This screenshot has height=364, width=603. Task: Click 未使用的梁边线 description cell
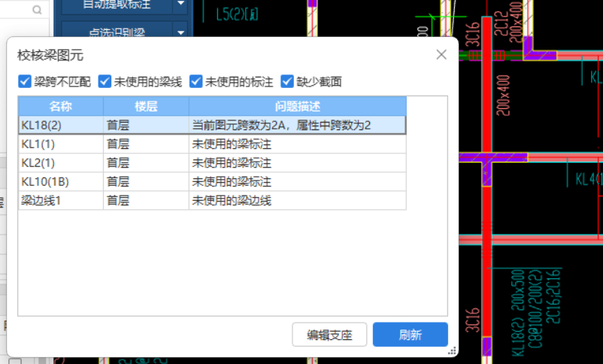coord(298,201)
